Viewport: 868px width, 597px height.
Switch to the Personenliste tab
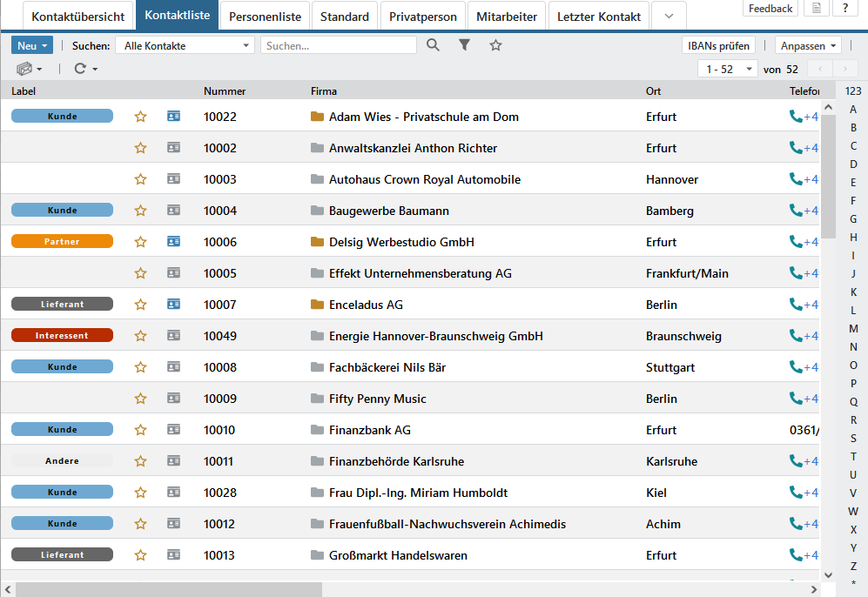point(265,17)
